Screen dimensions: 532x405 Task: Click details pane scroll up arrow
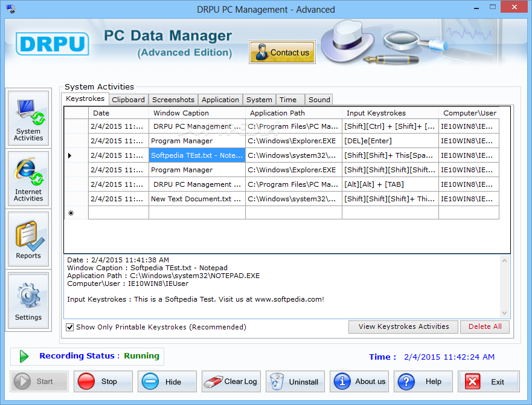click(x=504, y=261)
